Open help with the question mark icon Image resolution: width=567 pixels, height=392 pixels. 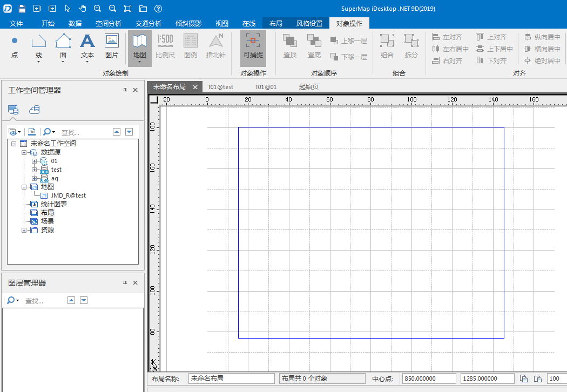158,8
